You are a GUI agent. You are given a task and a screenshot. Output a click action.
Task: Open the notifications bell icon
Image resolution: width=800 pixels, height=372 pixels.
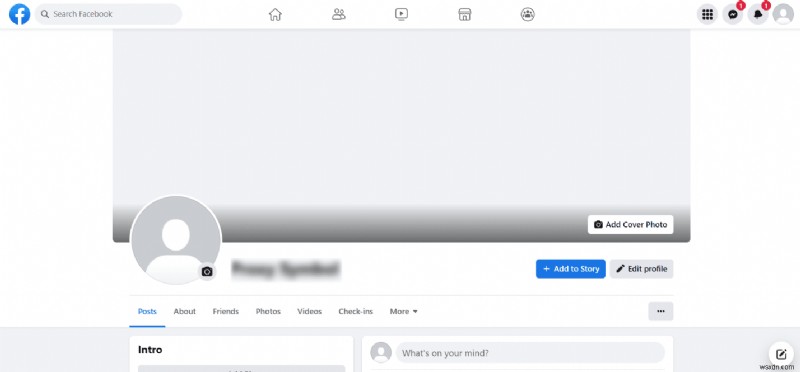pos(758,14)
